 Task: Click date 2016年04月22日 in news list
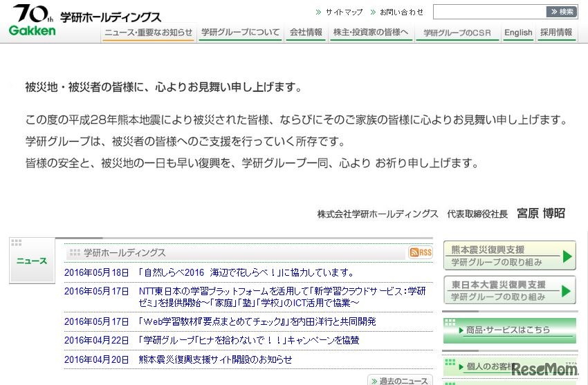(96, 341)
